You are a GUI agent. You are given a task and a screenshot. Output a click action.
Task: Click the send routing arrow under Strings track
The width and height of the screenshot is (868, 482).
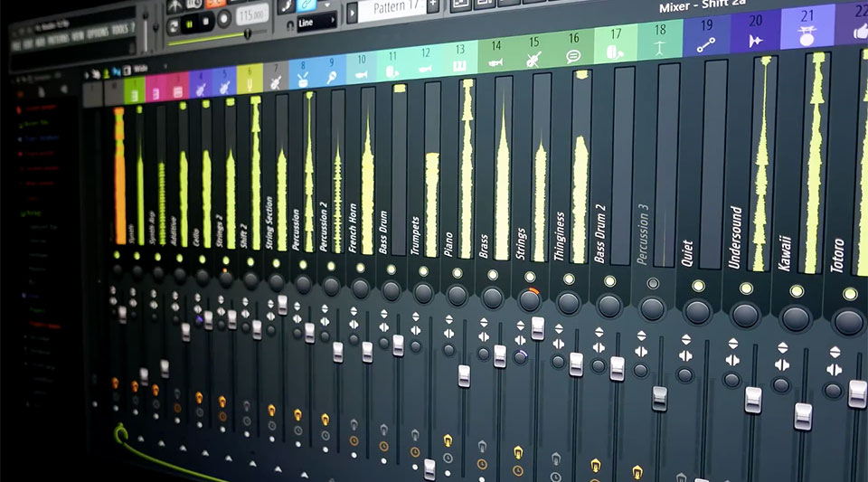pyautogui.click(x=517, y=453)
